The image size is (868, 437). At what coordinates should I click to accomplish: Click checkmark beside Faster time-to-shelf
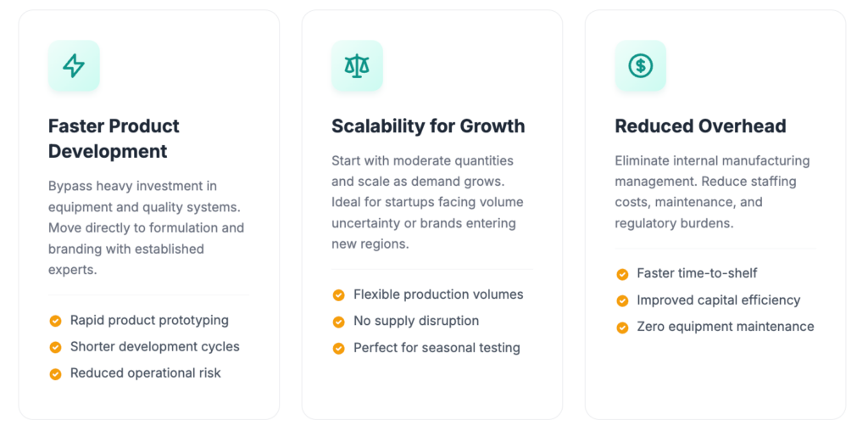(622, 274)
